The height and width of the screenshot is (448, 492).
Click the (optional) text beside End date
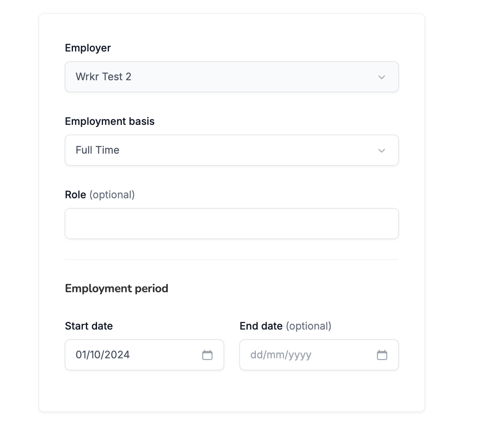pyautogui.click(x=308, y=326)
